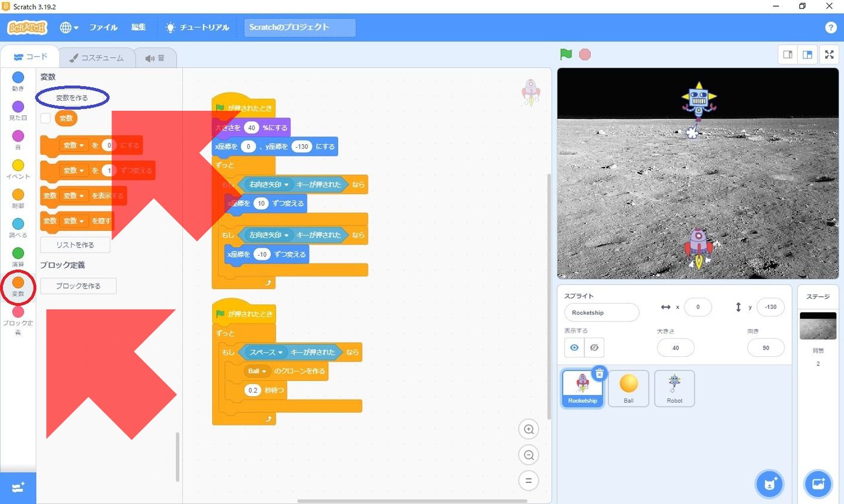
Task: Open variable dropdown in 'を隠す' block
Action: coord(74,221)
